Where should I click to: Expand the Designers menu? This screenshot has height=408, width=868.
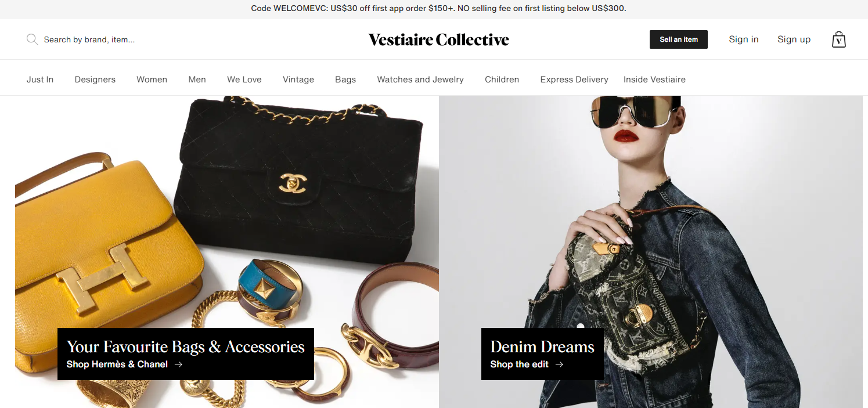coord(95,80)
